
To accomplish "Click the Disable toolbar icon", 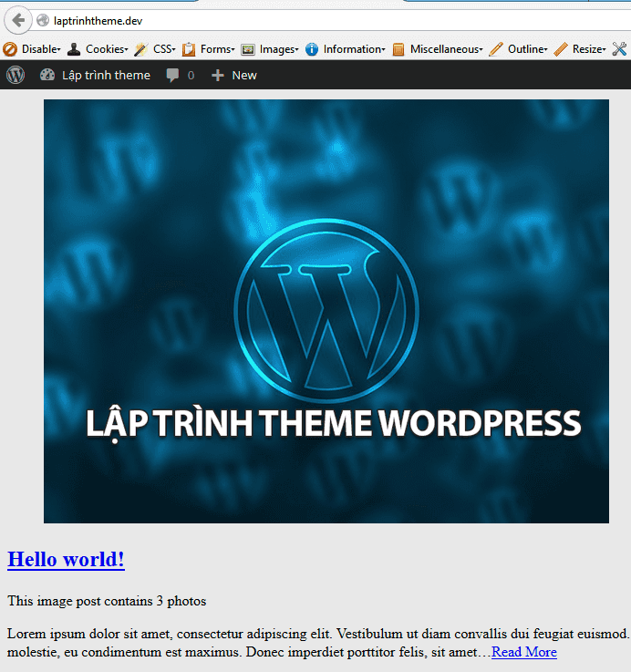I will (x=10, y=49).
